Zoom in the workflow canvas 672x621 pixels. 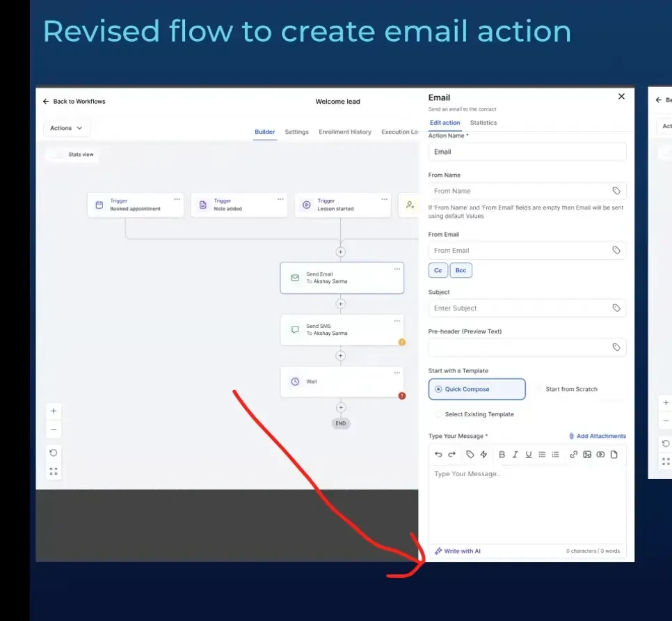pos(54,411)
